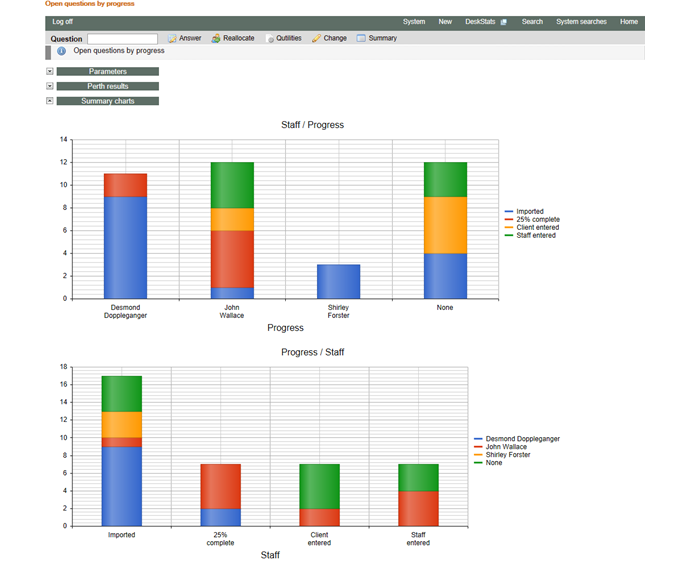
Task: Click the Imported legend swatch in Staff / Progress
Action: pos(509,212)
